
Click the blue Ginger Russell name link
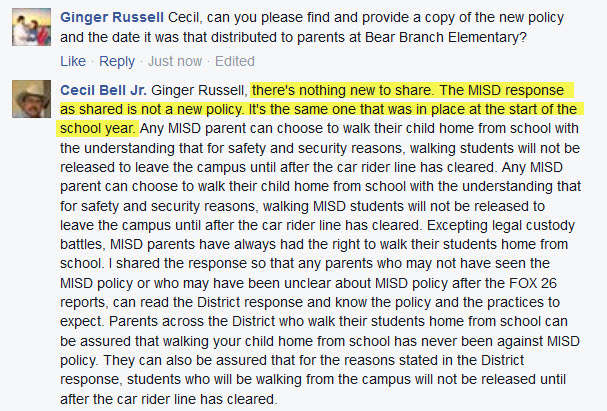point(112,17)
